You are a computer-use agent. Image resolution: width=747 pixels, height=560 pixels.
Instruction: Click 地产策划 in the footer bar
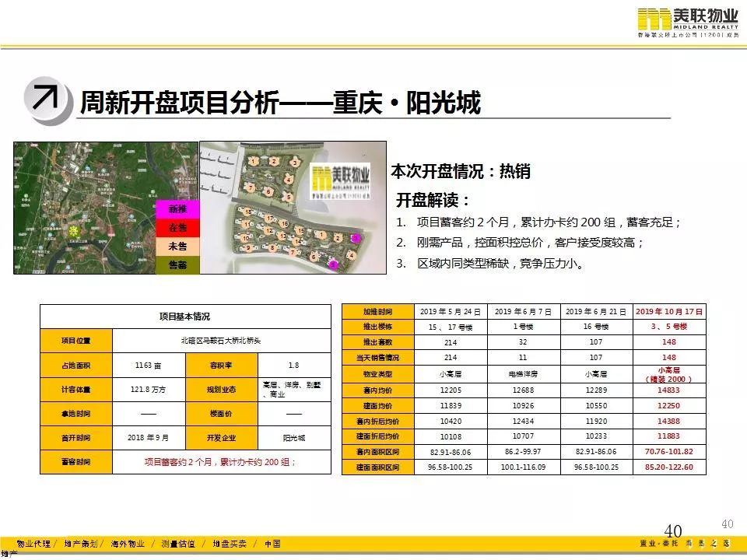click(x=81, y=544)
